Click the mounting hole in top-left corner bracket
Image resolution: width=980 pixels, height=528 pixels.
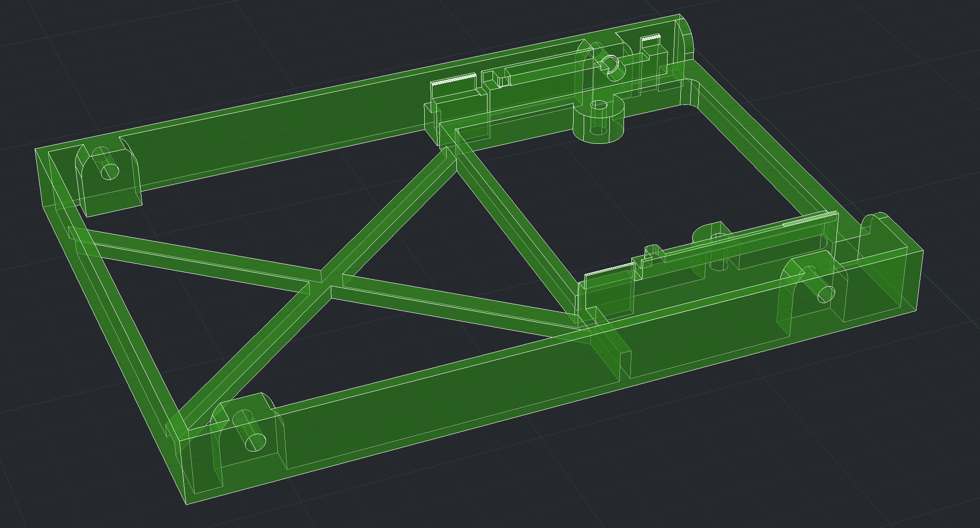[x=109, y=172]
